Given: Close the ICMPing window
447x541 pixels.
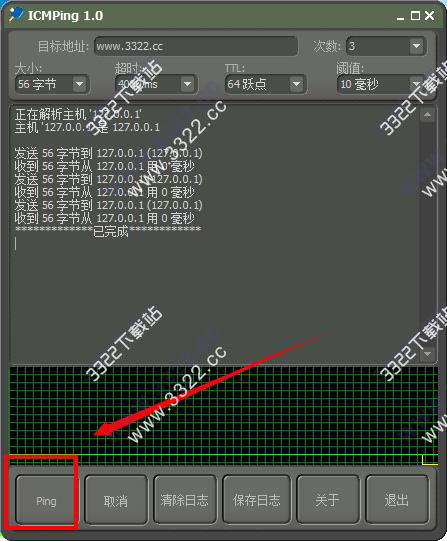Looking at the screenshot, I should [430, 16].
